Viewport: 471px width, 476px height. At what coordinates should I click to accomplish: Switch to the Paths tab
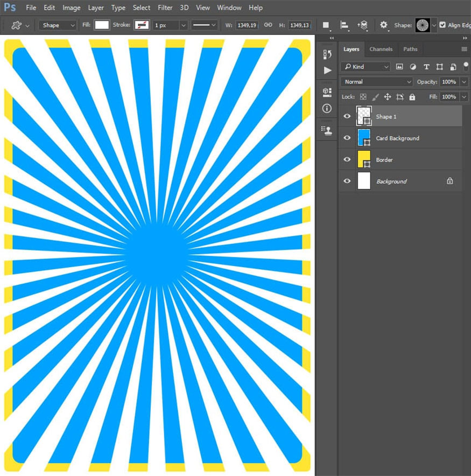click(x=410, y=49)
